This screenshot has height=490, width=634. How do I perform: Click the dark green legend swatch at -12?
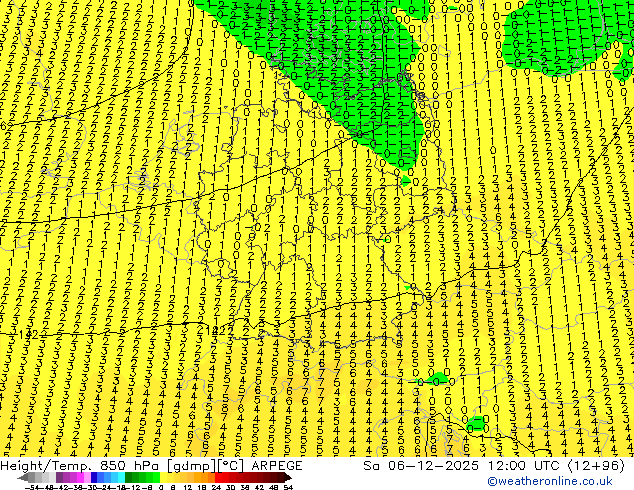[x=129, y=477]
